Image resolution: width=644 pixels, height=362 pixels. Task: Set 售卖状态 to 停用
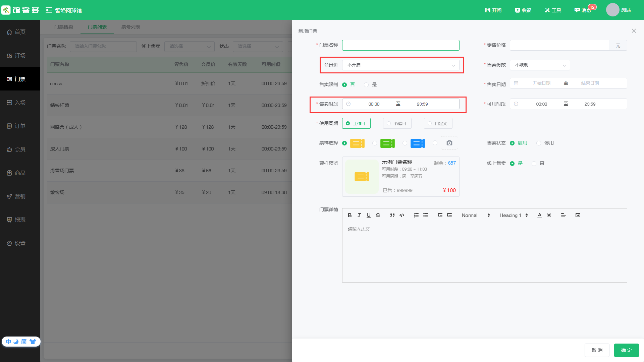click(539, 143)
